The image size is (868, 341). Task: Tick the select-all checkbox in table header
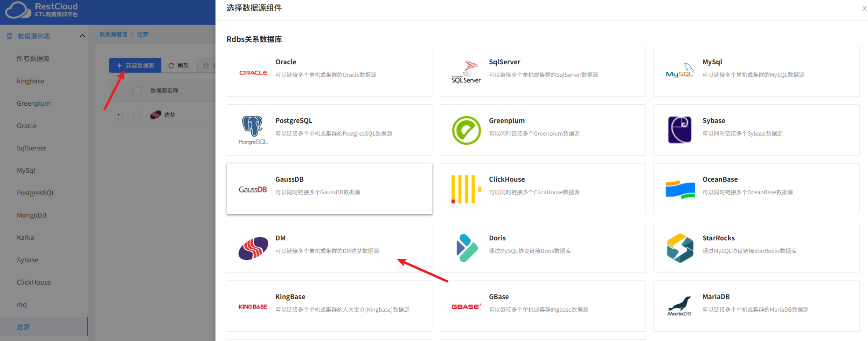pos(137,91)
